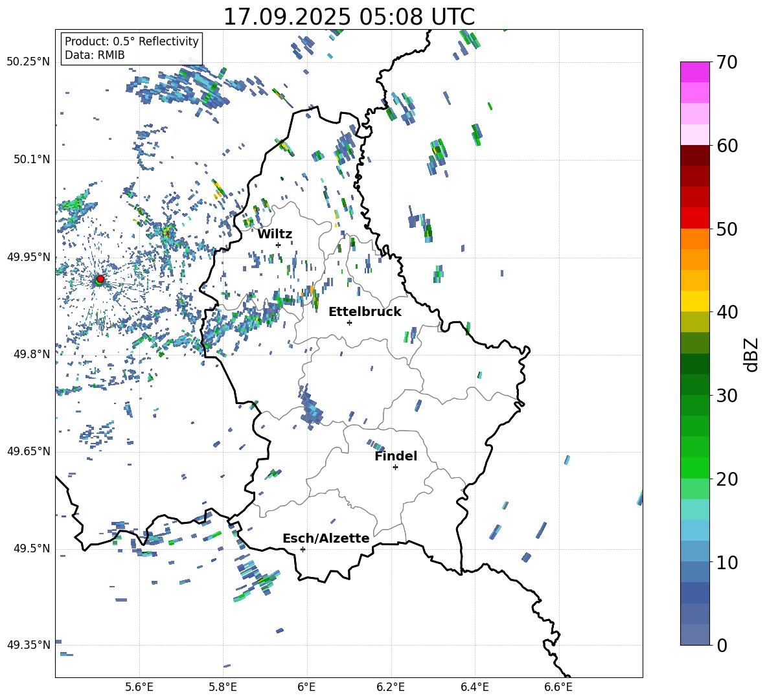Viewport: 767px width, 700px height.
Task: Click the dBZ colorbar axis label
Action: coord(751,354)
